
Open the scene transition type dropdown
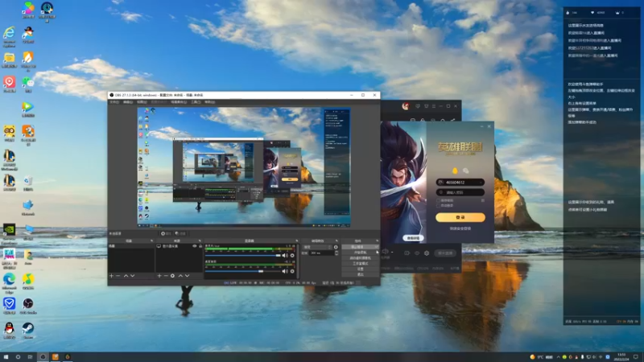point(317,247)
